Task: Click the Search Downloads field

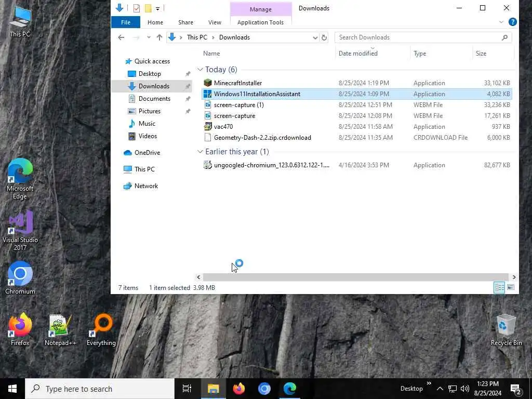Action: point(423,37)
